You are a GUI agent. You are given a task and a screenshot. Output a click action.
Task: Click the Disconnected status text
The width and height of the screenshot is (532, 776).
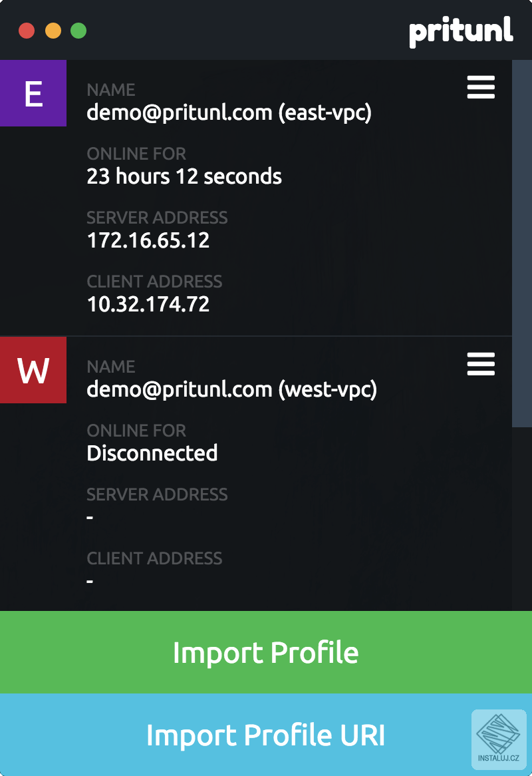pyautogui.click(x=152, y=453)
